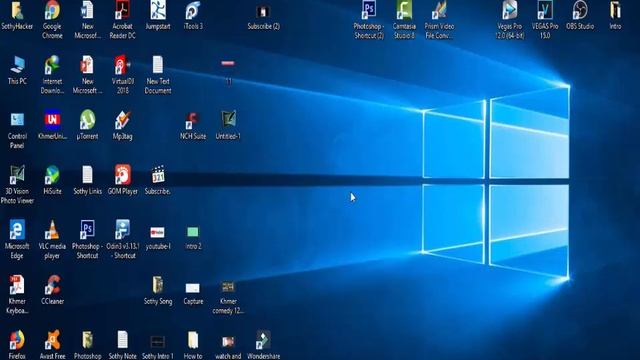
Task: Select the Sothy Links text file
Action: (x=87, y=175)
